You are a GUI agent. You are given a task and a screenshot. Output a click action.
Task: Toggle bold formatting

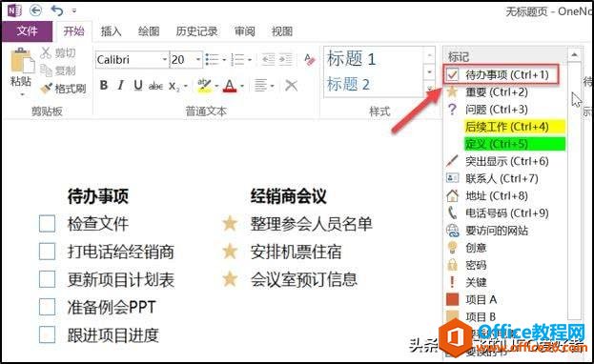pos(104,85)
